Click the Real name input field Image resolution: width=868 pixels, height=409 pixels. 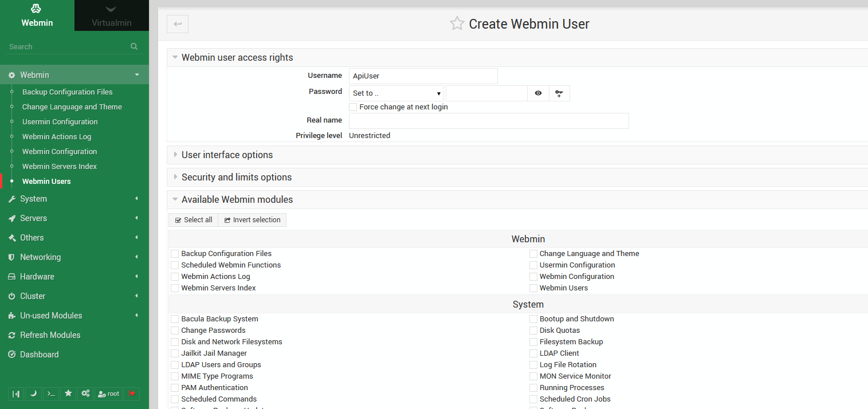489,121
